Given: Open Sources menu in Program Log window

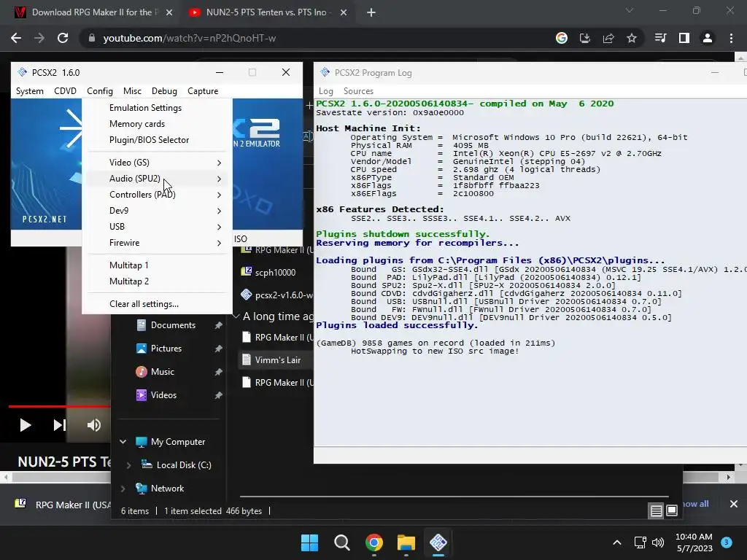Looking at the screenshot, I should pyautogui.click(x=358, y=91).
